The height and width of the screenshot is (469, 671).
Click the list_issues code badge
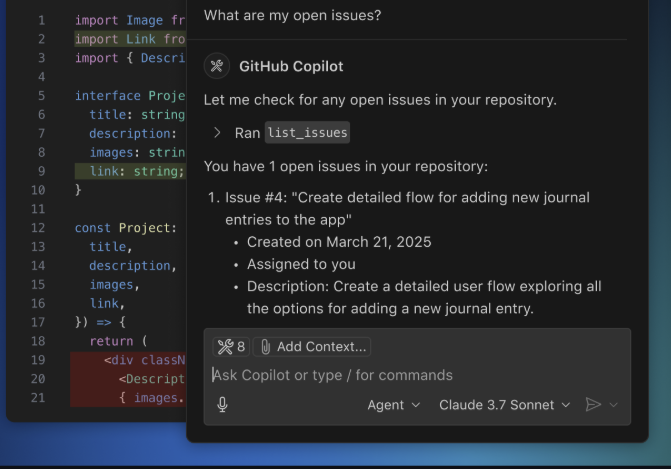pos(307,133)
